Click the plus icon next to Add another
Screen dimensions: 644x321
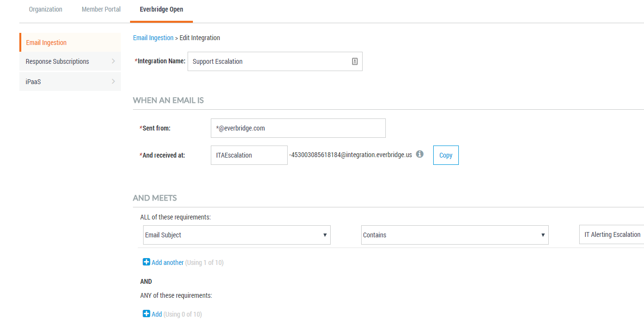click(146, 262)
